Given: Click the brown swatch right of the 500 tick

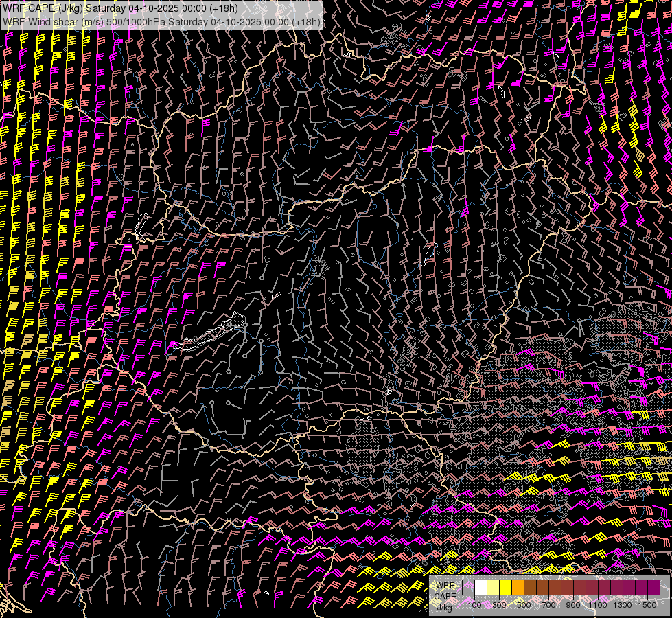Looking at the screenshot, I should click(531, 588).
